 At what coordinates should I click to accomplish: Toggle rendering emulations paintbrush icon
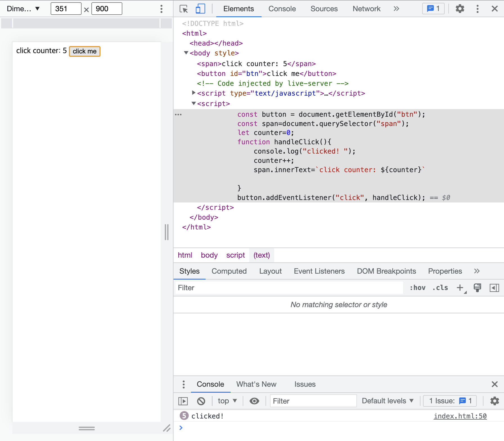point(477,288)
